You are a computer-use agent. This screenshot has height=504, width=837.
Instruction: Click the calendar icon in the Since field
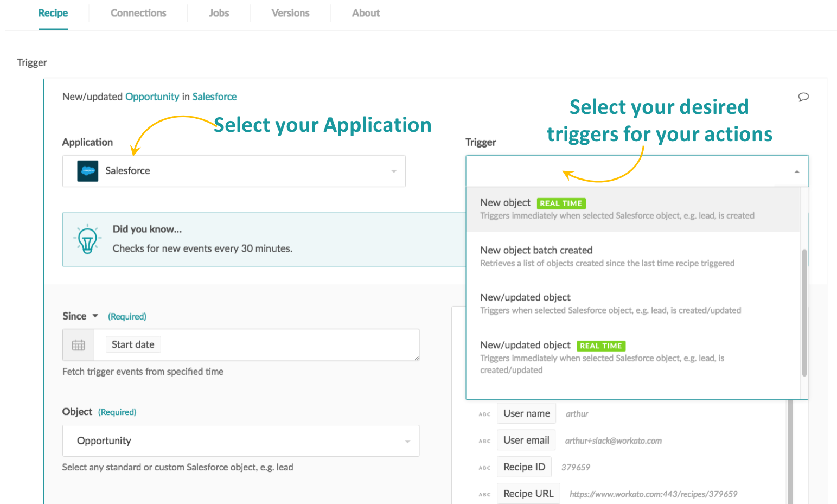78,344
